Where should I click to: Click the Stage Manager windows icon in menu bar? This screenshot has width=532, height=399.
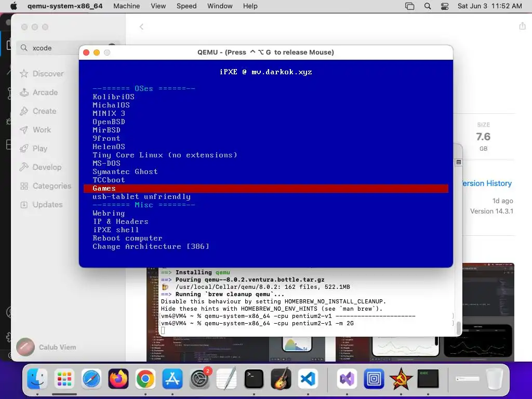pyautogui.click(x=409, y=6)
